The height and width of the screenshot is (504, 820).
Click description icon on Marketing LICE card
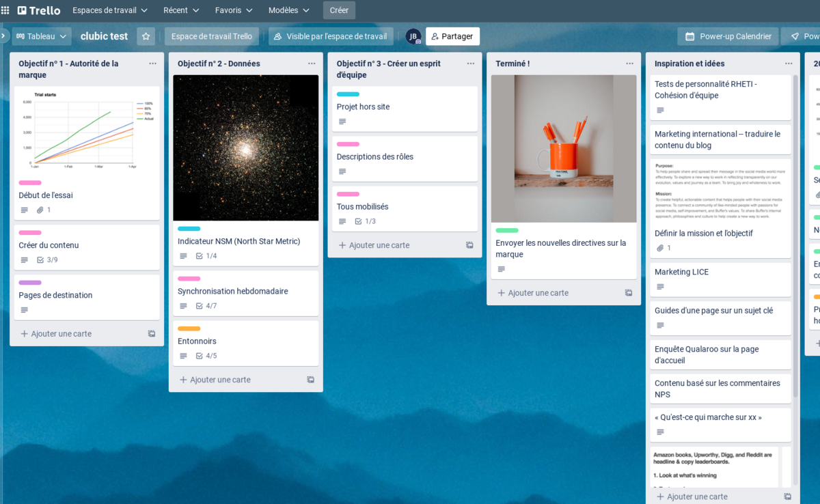[x=660, y=287]
